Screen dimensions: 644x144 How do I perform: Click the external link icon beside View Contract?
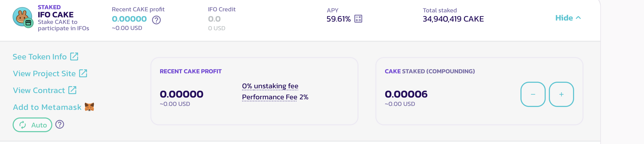(72, 90)
